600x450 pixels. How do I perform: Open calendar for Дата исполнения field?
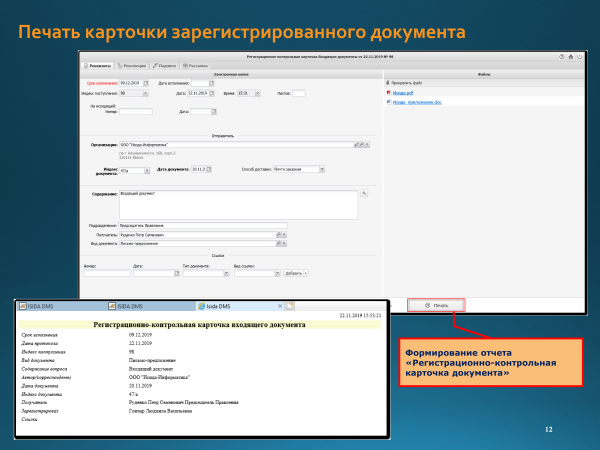[x=213, y=83]
